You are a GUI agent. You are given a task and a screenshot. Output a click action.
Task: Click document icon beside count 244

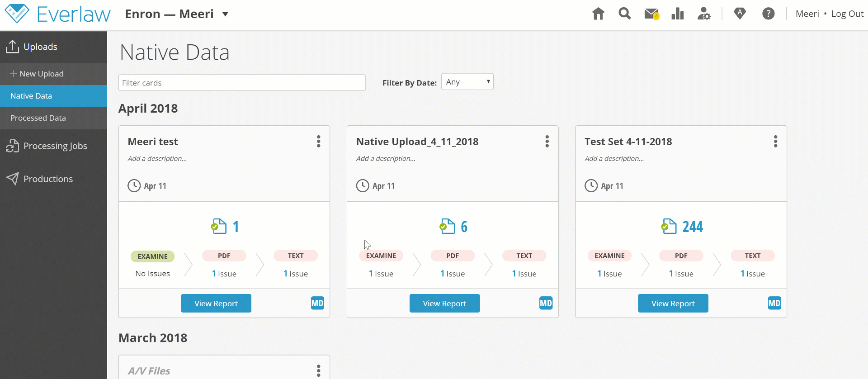[x=669, y=226]
